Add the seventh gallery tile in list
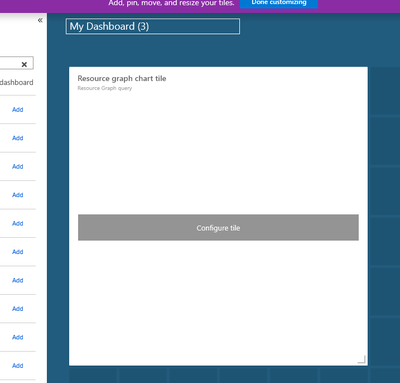 [x=18, y=280]
